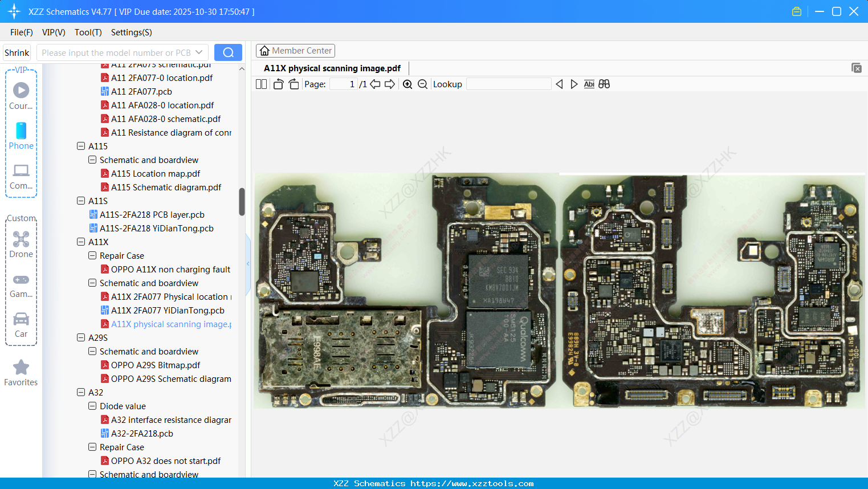
Task: Collapse the A11X tree node
Action: pyautogui.click(x=80, y=242)
